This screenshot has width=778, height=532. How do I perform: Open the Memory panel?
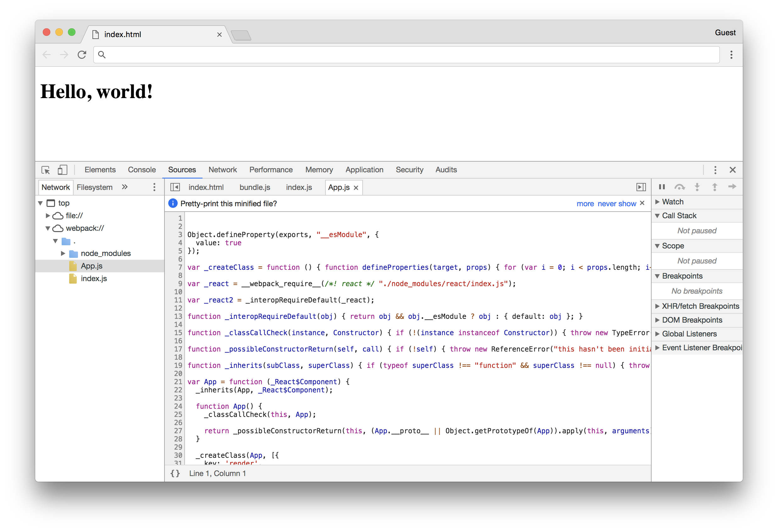tap(319, 170)
